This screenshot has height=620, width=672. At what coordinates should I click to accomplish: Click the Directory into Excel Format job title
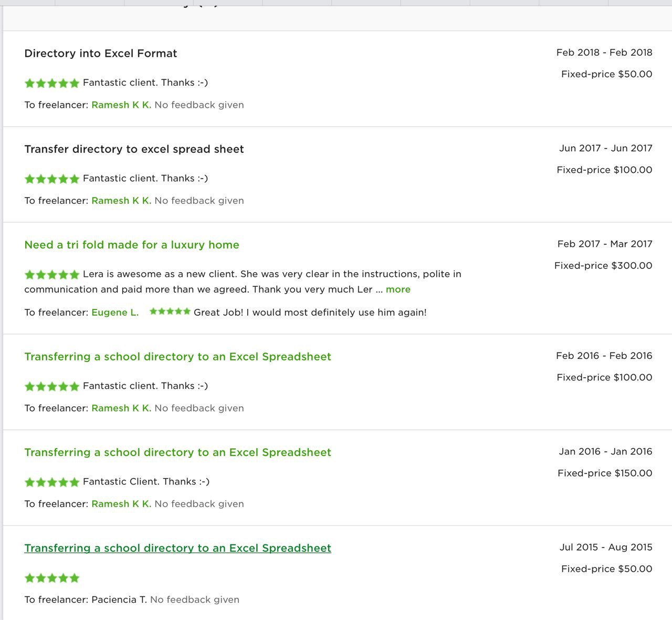click(101, 54)
